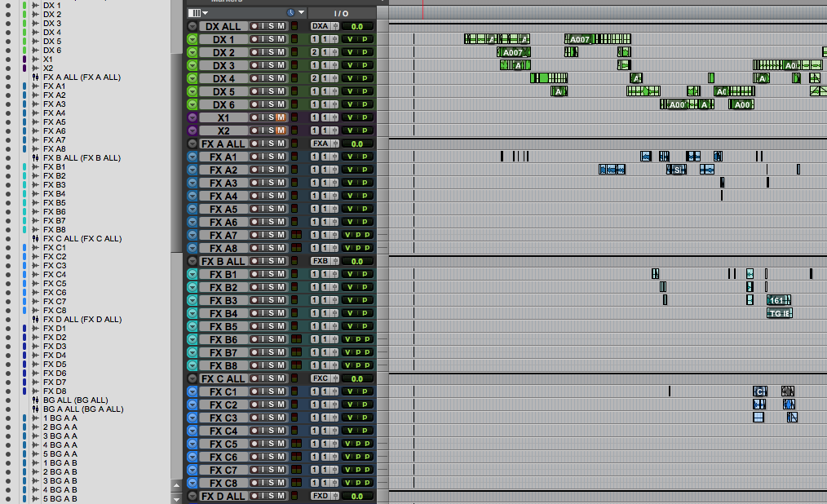This screenshot has width=827, height=504.
Task: Select the TG clip on FX B4 track
Action: pos(780,313)
